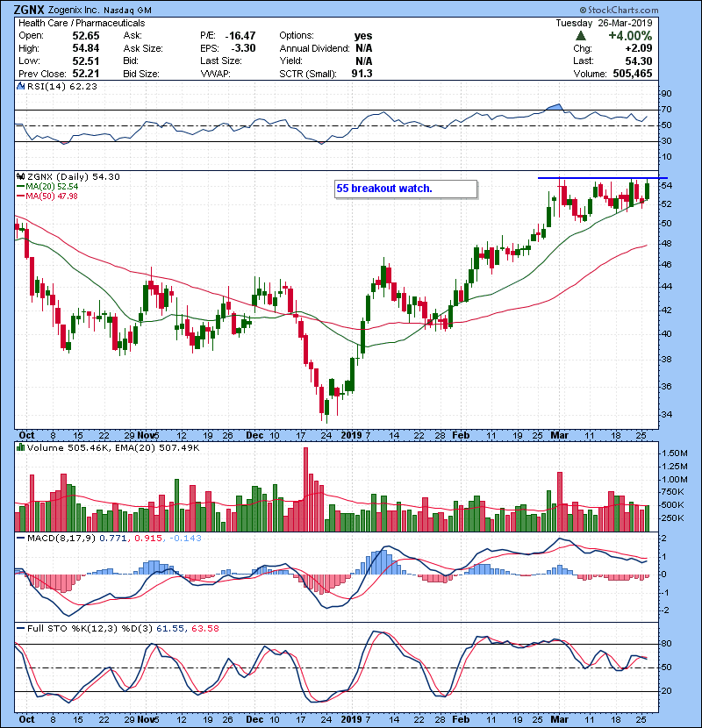Click the Chg value +2.09
The height and width of the screenshot is (728, 702).
coord(638,48)
